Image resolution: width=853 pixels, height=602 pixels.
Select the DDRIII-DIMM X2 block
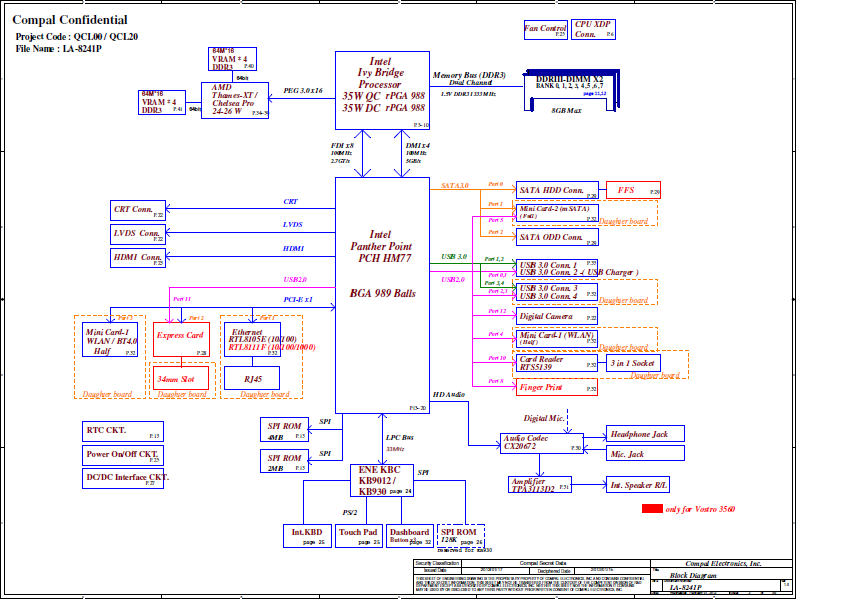click(571, 90)
